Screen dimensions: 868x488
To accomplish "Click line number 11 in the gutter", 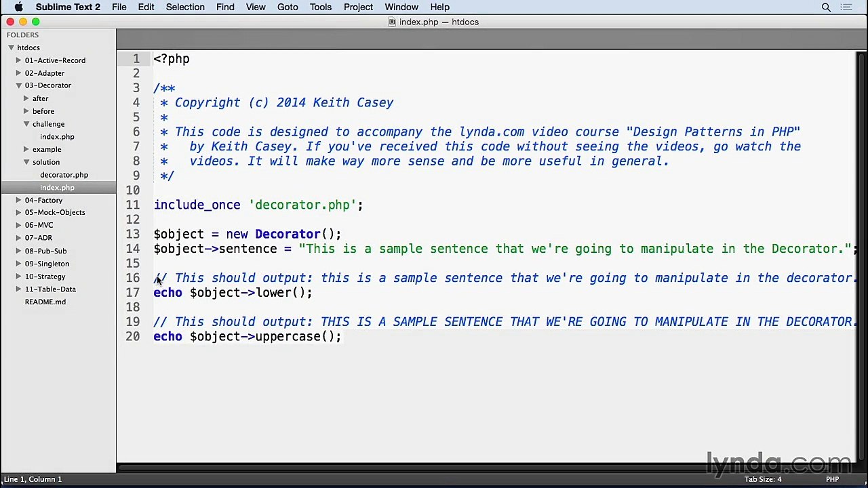I will click(132, 205).
